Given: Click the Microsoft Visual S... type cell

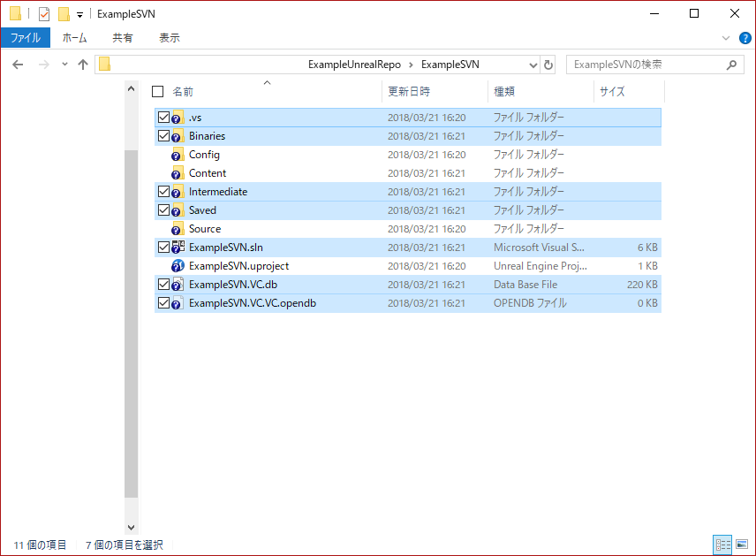Looking at the screenshot, I should click(539, 248).
